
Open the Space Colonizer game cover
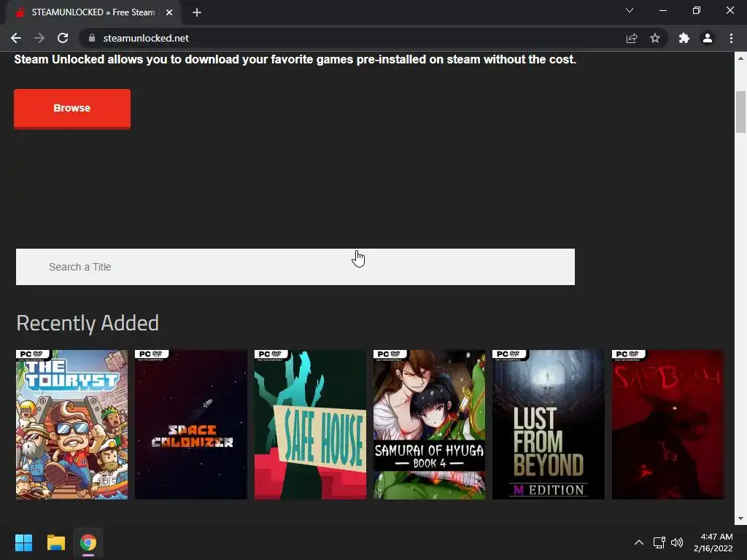[x=191, y=425]
